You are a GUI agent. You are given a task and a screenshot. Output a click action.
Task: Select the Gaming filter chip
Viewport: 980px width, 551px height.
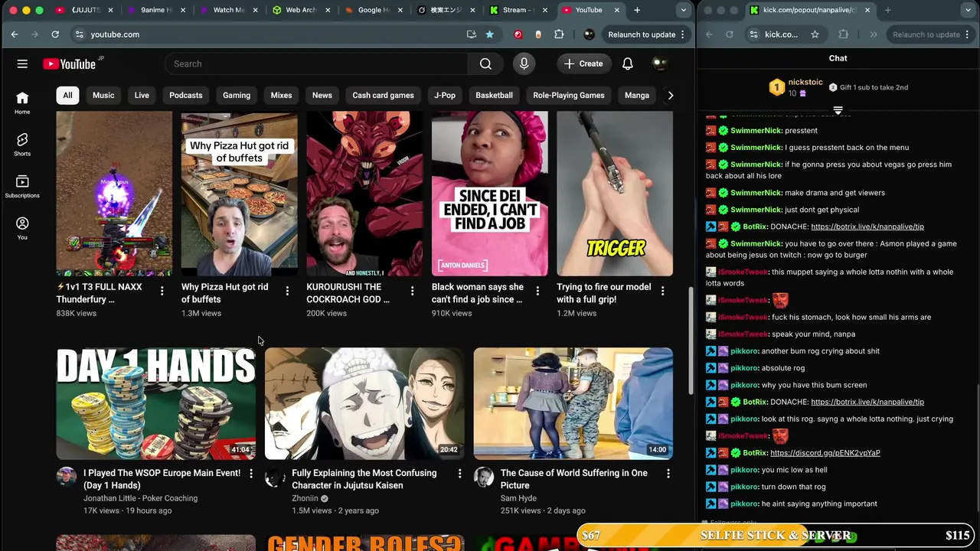click(x=237, y=96)
